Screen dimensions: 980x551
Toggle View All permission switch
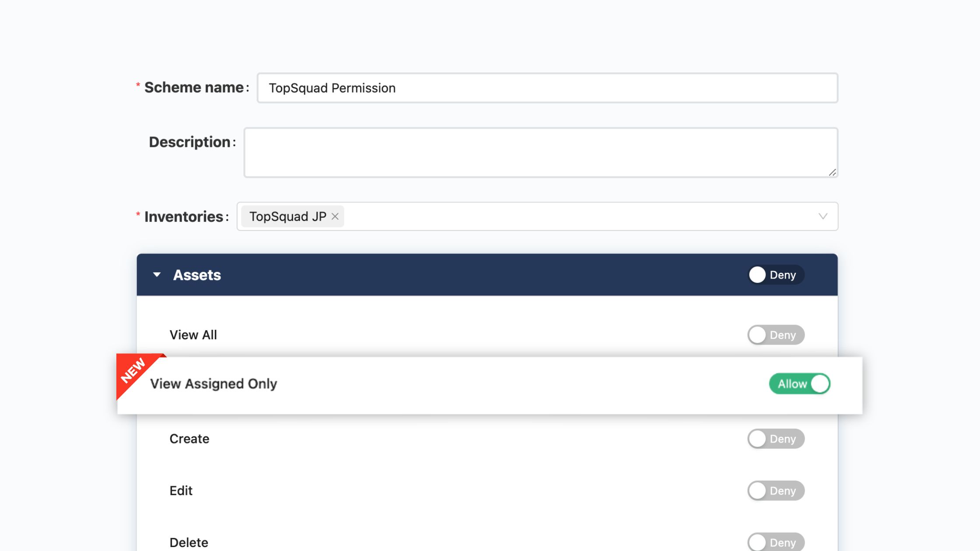(775, 335)
